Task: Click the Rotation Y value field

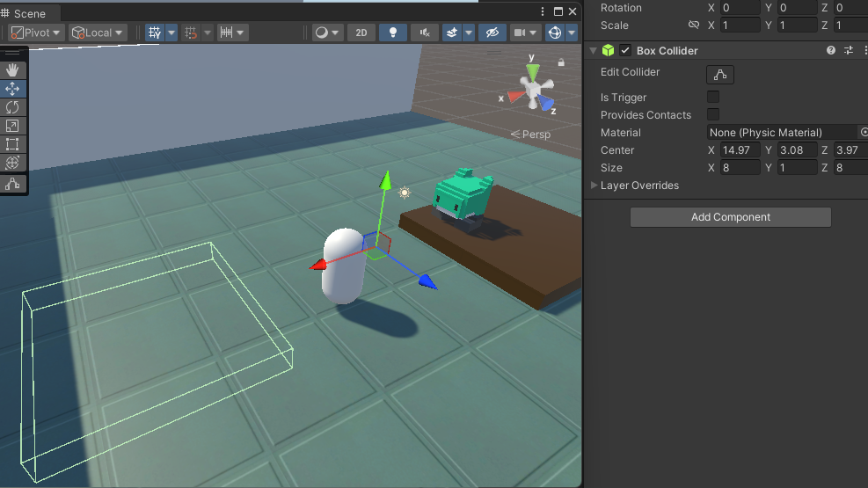Action: (797, 8)
